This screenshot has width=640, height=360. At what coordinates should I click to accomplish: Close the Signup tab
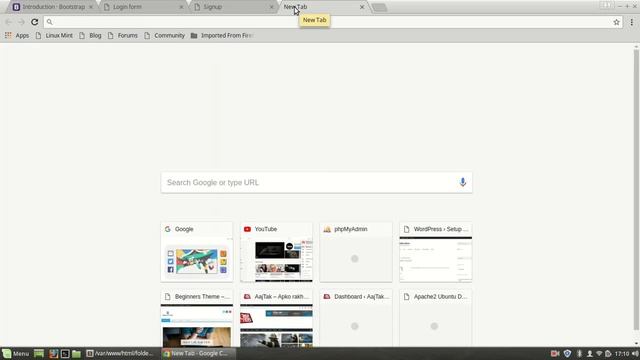(x=271, y=7)
